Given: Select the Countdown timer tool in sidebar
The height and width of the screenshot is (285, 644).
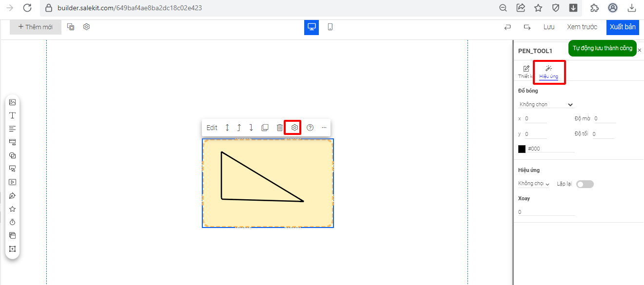Looking at the screenshot, I should 13,222.
